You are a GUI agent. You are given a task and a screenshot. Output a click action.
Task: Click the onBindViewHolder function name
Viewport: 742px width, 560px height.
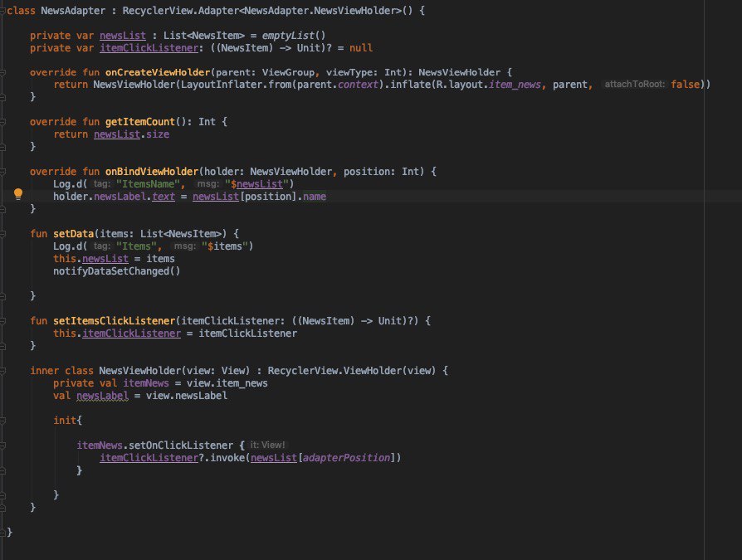coord(152,172)
